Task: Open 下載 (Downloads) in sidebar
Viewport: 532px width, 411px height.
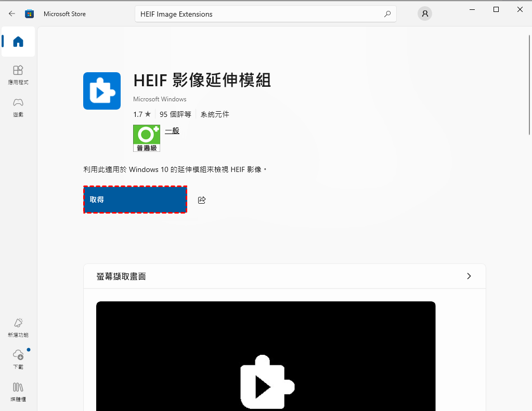Action: (x=18, y=359)
